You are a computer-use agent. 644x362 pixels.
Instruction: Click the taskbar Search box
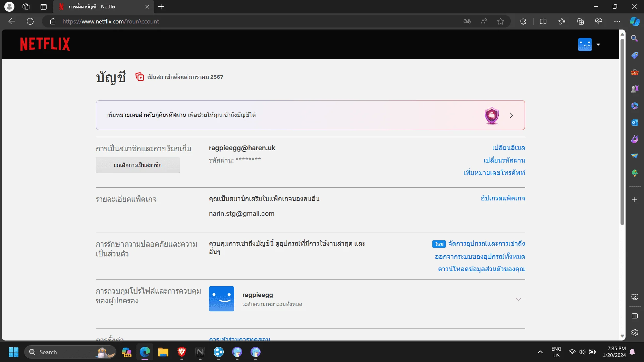point(70,352)
